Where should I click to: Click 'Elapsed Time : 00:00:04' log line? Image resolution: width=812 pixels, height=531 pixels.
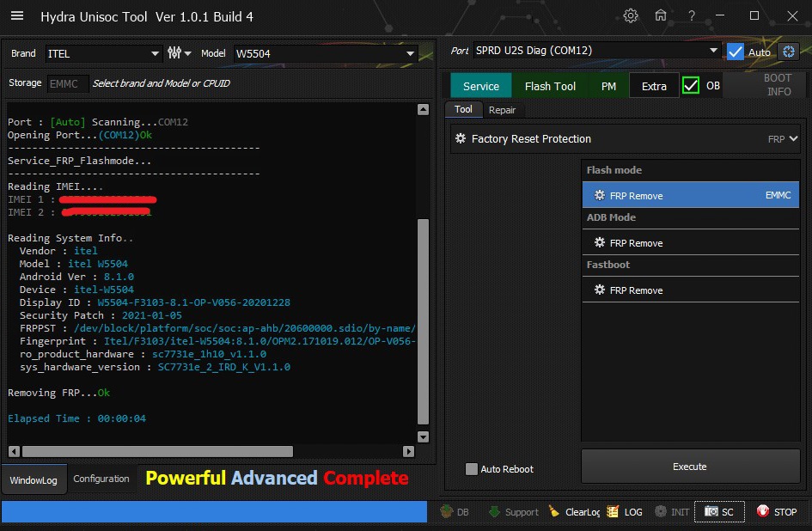coord(76,418)
